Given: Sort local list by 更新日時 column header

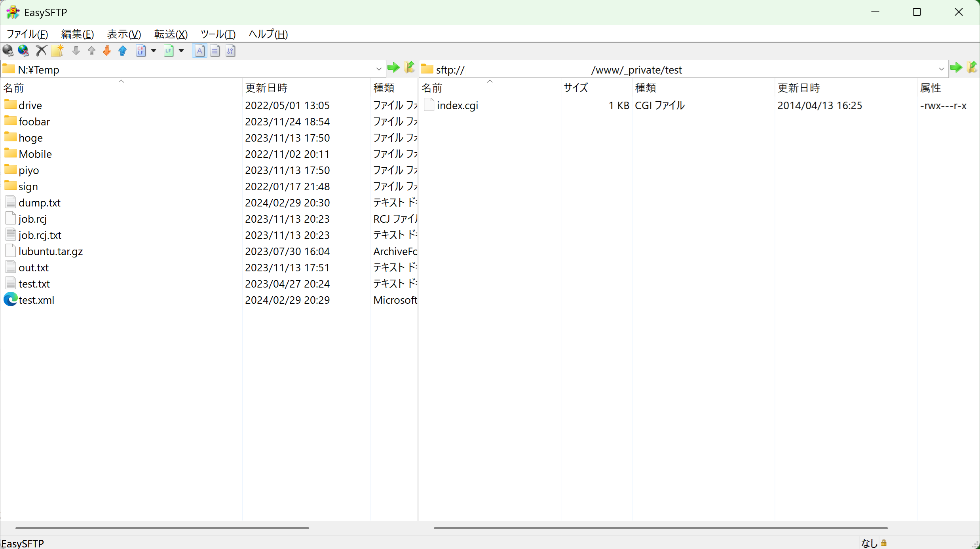Looking at the screenshot, I should click(x=306, y=88).
